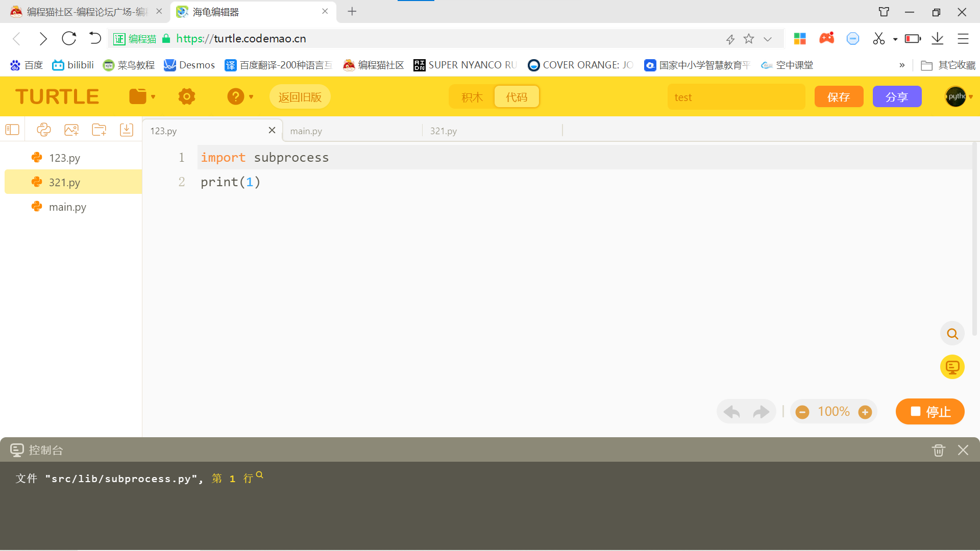The height and width of the screenshot is (551, 980).
Task: Click the 返回旧版 button
Action: [x=300, y=97]
